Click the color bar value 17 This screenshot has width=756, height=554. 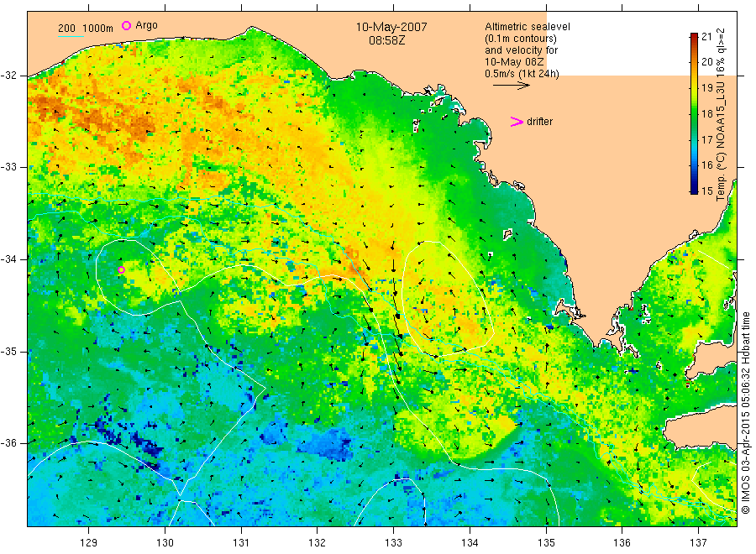tap(706, 139)
